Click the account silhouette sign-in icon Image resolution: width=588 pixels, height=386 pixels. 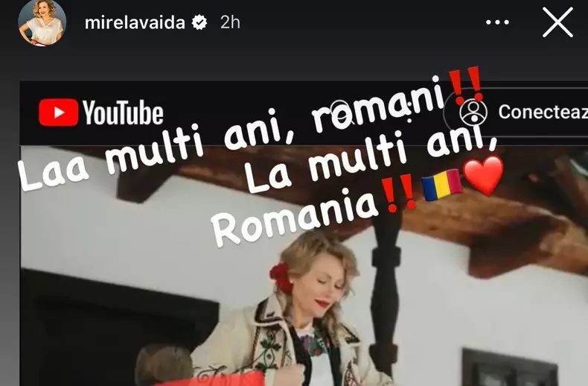[473, 112]
